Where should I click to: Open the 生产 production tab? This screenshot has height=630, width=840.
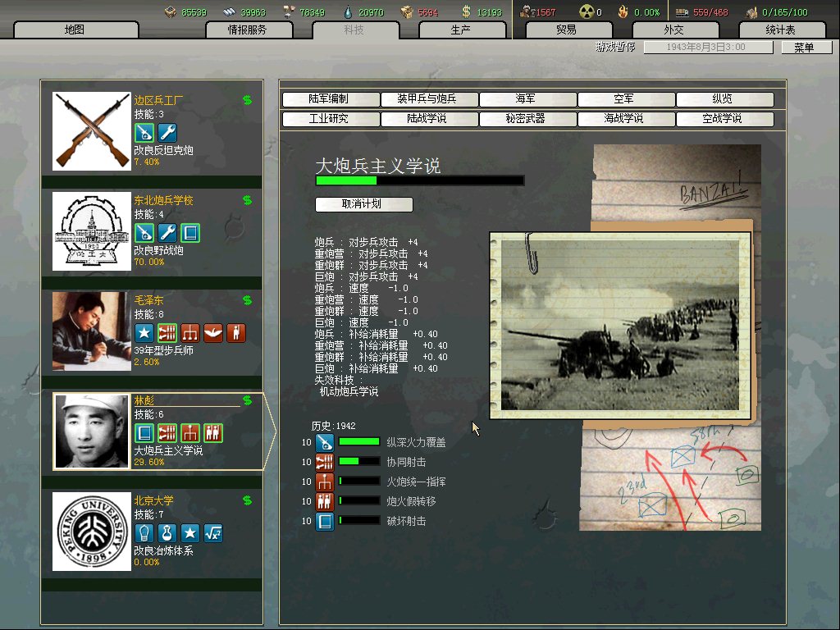pos(461,30)
